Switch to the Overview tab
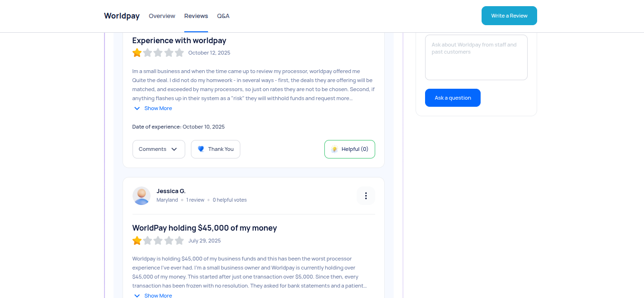644x298 pixels. point(162,16)
